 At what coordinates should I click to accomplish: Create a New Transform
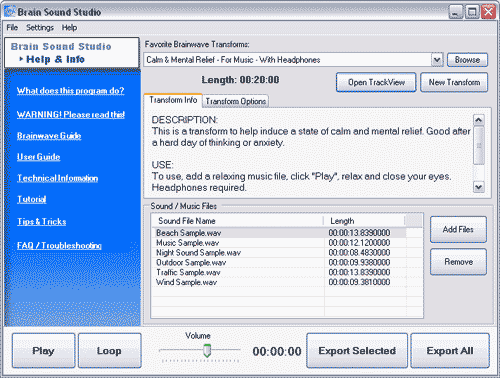(x=454, y=82)
